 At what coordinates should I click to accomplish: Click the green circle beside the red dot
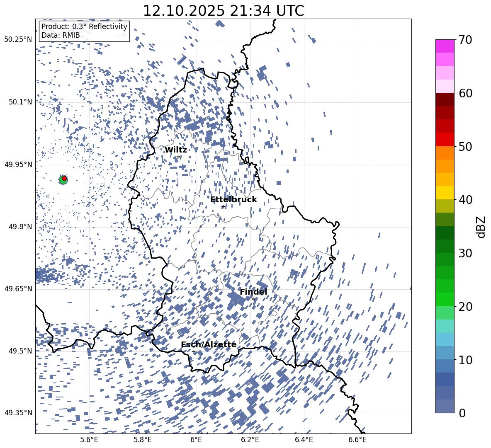(62, 180)
